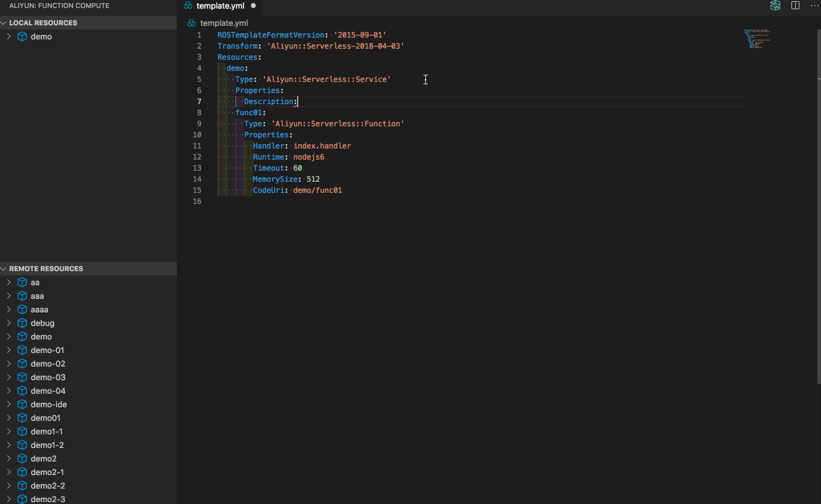Click the cube icon beside remote aa
821x504 pixels.
coord(22,282)
